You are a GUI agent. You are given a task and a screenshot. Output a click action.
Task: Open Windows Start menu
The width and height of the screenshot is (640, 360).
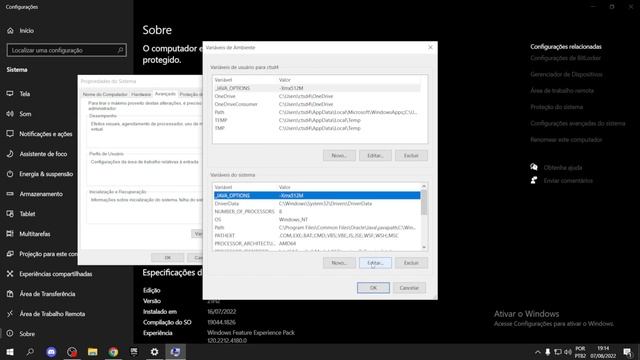tap(10, 352)
